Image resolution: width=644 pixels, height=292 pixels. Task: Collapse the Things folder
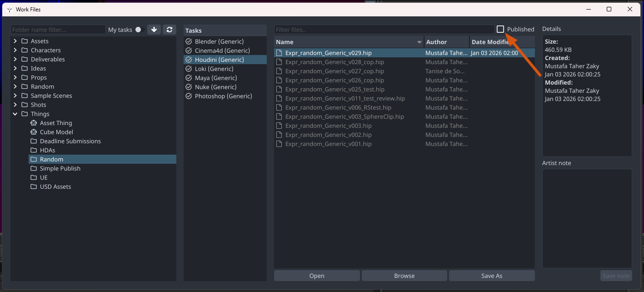(x=15, y=114)
